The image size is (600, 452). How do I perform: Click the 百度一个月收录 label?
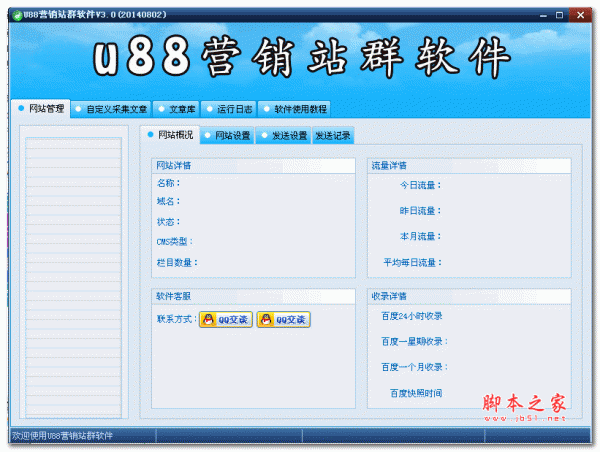[x=414, y=367]
